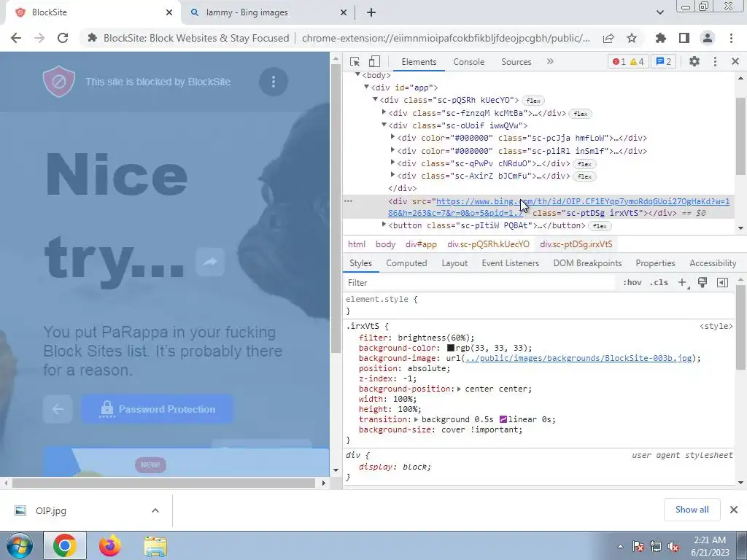Viewport: 747px width, 560px height.
Task: Select the Styles tab
Action: coord(360,263)
